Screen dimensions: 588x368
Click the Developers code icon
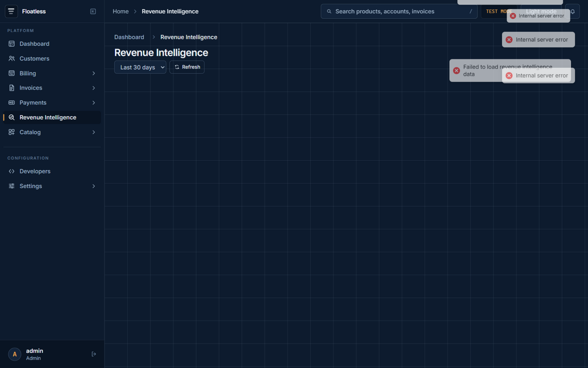pyautogui.click(x=11, y=171)
